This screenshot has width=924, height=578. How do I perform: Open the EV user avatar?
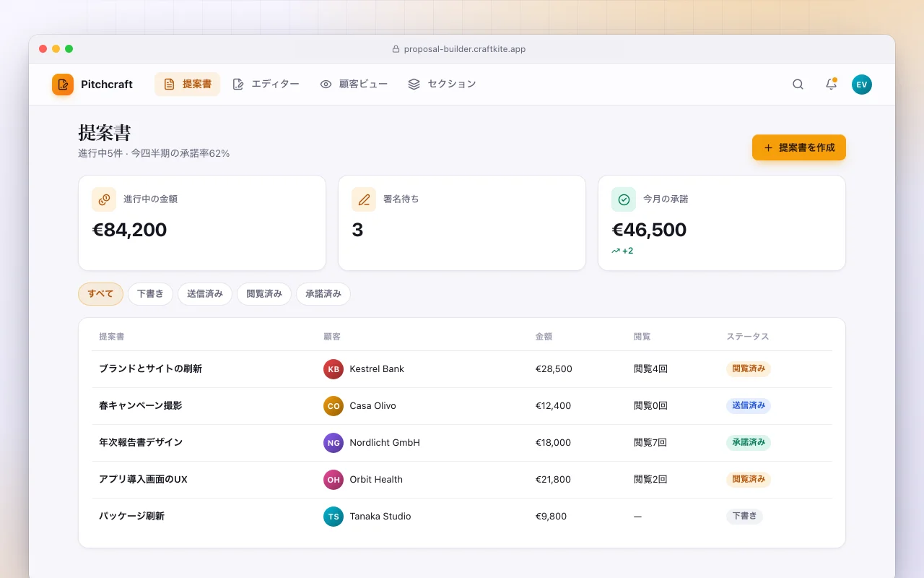click(x=862, y=85)
